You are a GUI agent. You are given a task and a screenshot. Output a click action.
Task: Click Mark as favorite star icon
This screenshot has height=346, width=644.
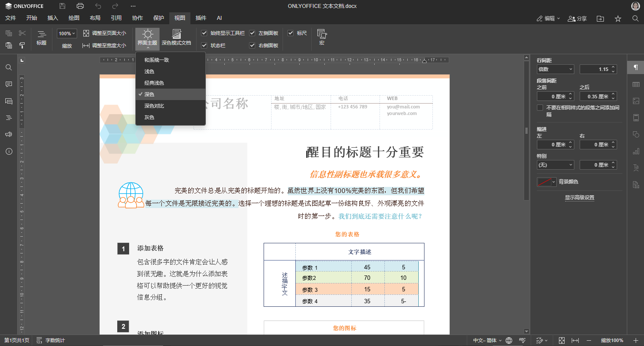coord(618,19)
